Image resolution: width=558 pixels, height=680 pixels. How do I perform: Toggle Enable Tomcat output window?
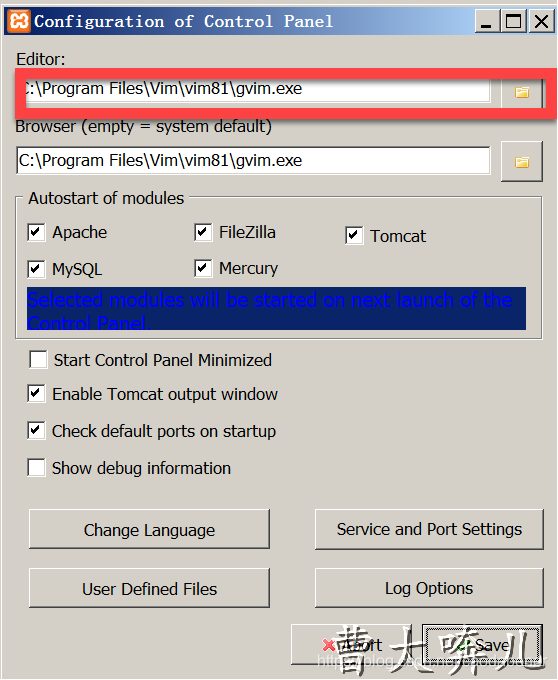tap(36, 393)
